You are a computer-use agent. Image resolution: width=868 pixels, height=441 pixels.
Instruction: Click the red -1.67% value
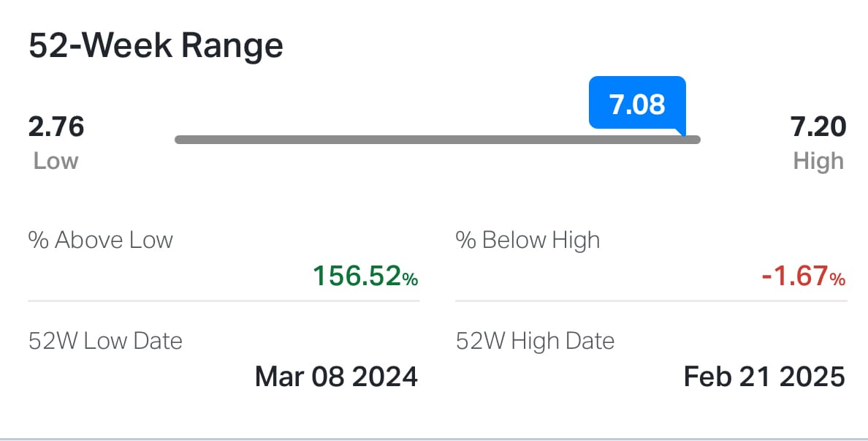(x=804, y=276)
